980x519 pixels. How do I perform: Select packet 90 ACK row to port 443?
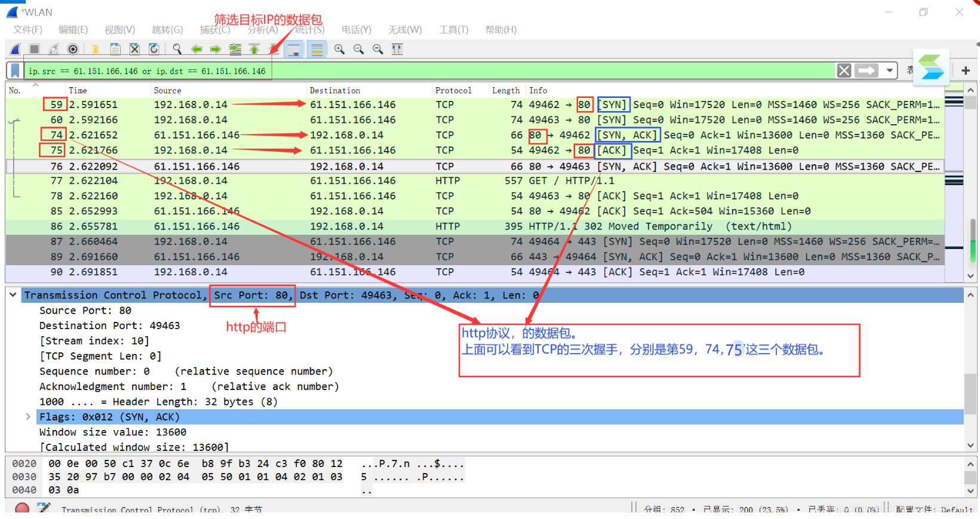coord(475,272)
